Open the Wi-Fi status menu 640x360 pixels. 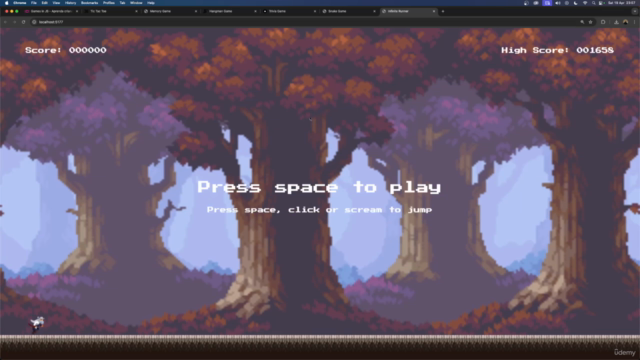pos(584,3)
